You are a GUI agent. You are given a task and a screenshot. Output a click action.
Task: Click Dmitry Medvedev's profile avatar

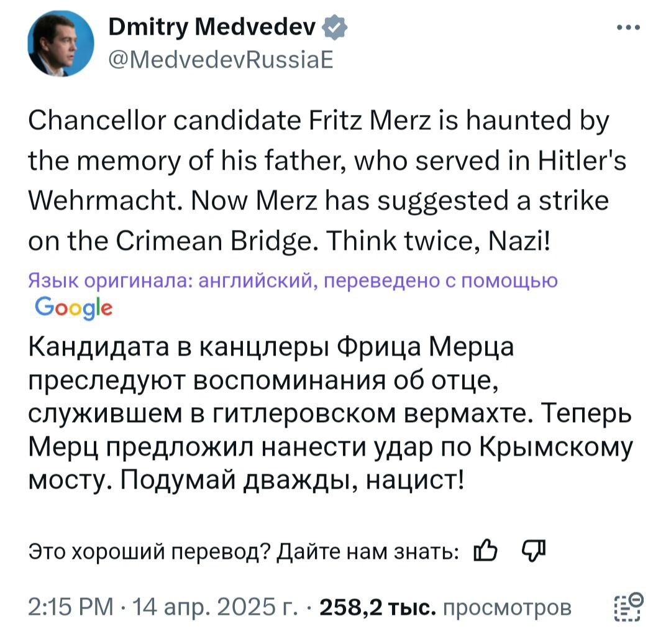click(x=61, y=44)
